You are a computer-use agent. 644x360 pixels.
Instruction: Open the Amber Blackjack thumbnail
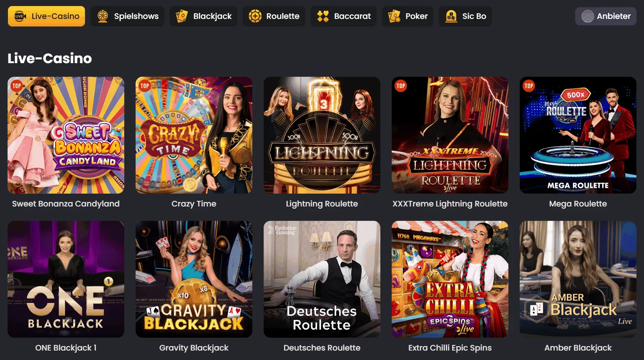coord(578,279)
